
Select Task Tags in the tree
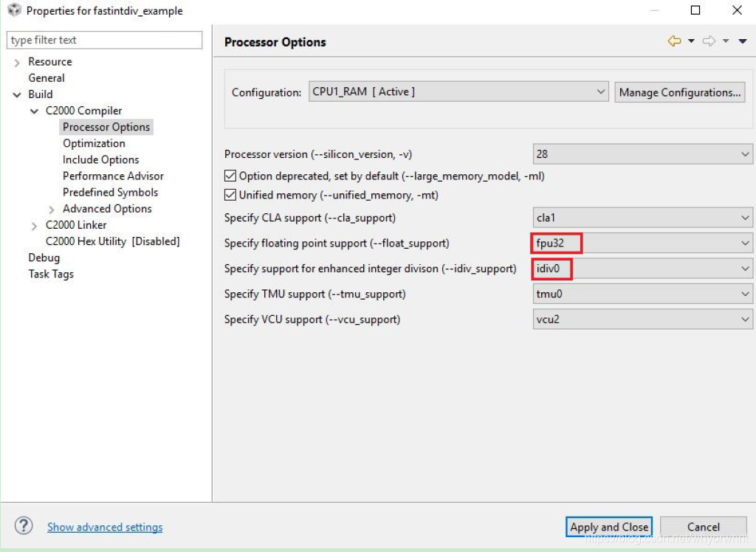tap(51, 275)
